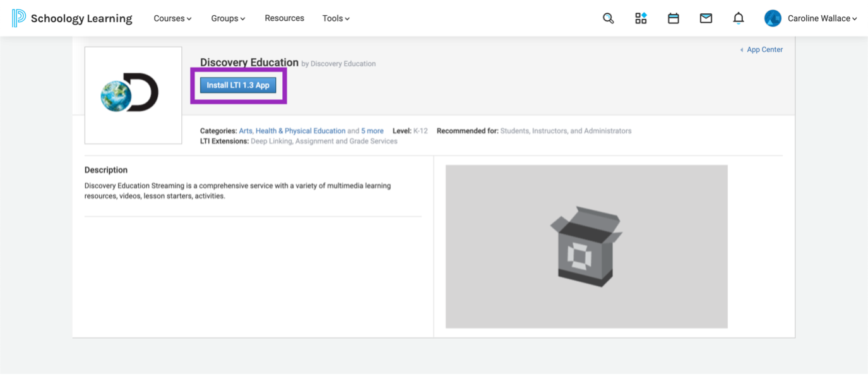
Task: Open the Resources menu item
Action: (284, 18)
